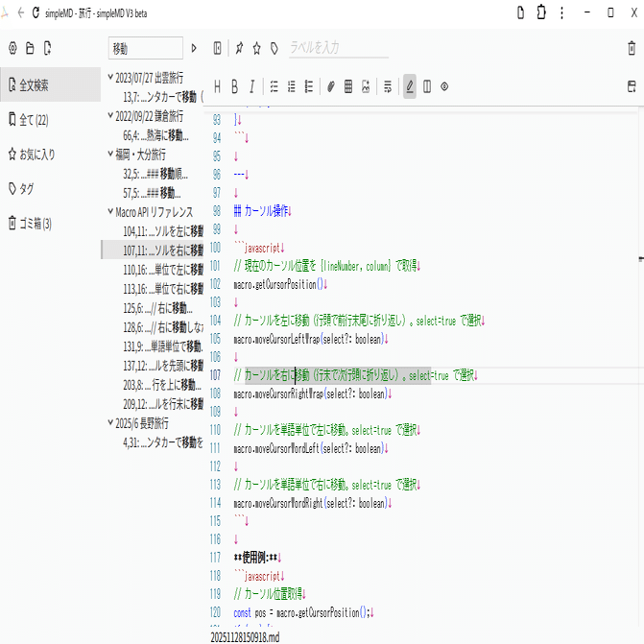Collapse the 2023/07/27 出雲旅行 group
The width and height of the screenshot is (644, 644).
click(110, 77)
